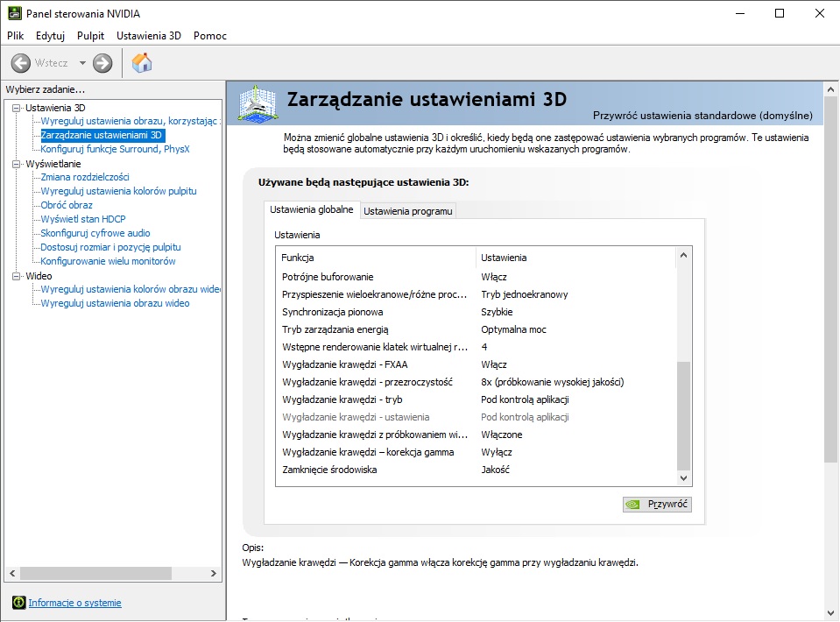Select Synchronizacja pionowa row

coord(476,312)
